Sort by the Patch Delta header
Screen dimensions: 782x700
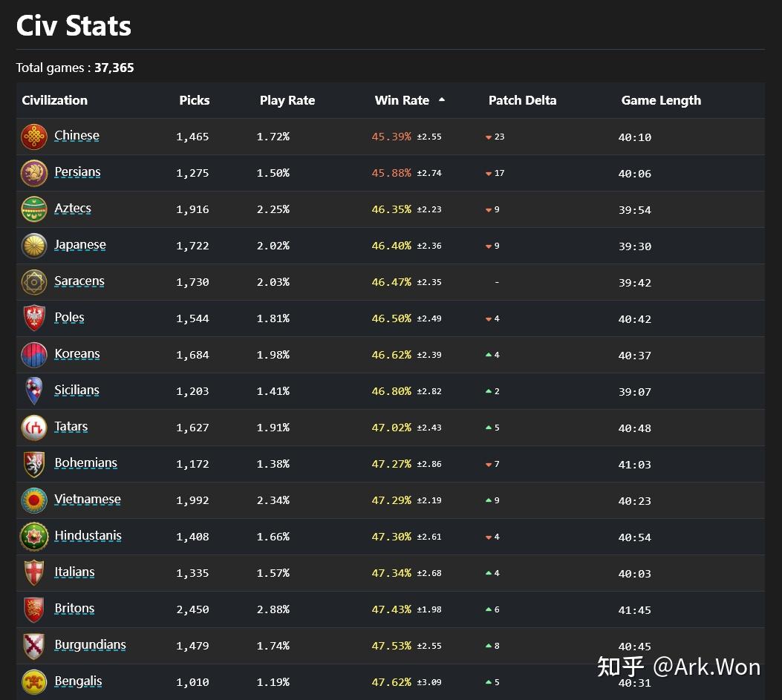[522, 100]
